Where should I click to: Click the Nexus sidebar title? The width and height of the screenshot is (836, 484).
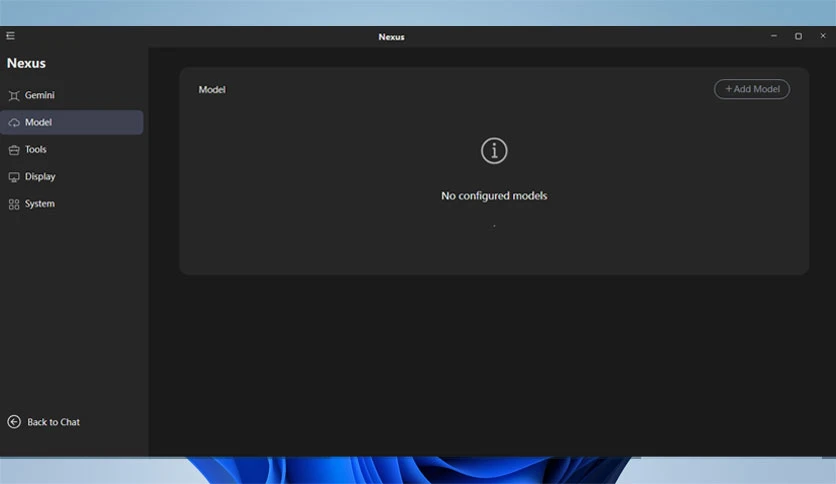click(x=26, y=63)
